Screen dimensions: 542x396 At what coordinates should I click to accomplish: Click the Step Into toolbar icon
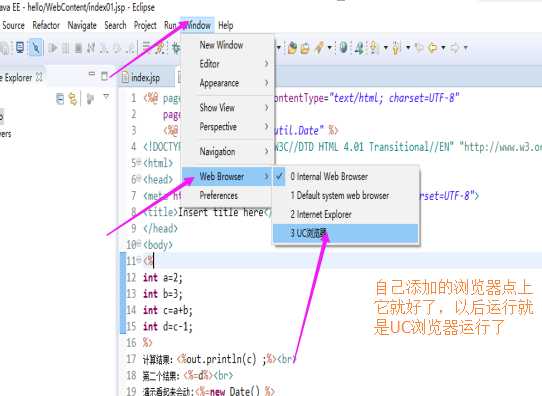pos(104,48)
